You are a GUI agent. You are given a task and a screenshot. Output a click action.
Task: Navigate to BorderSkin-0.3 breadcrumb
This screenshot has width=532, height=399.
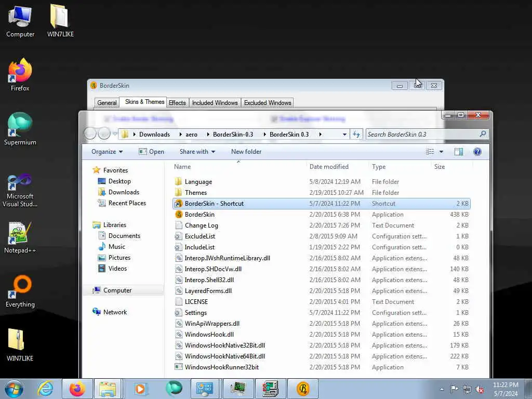[233, 135]
